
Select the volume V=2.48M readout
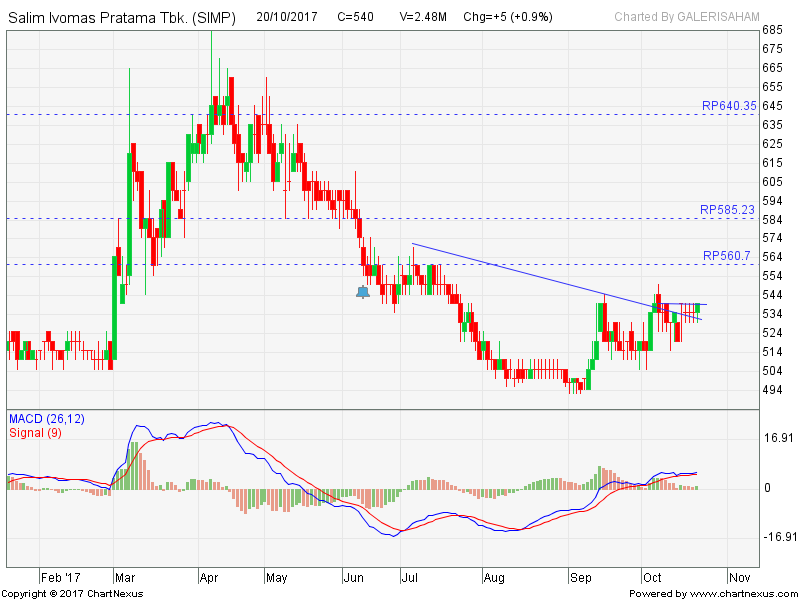(425, 17)
